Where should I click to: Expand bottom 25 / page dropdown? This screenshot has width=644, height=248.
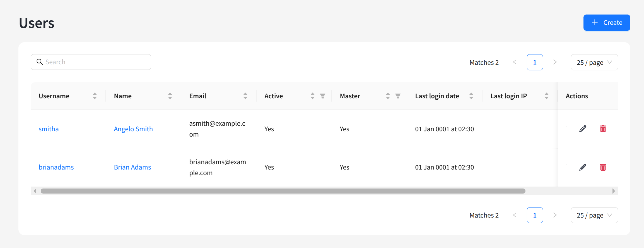coord(594,215)
